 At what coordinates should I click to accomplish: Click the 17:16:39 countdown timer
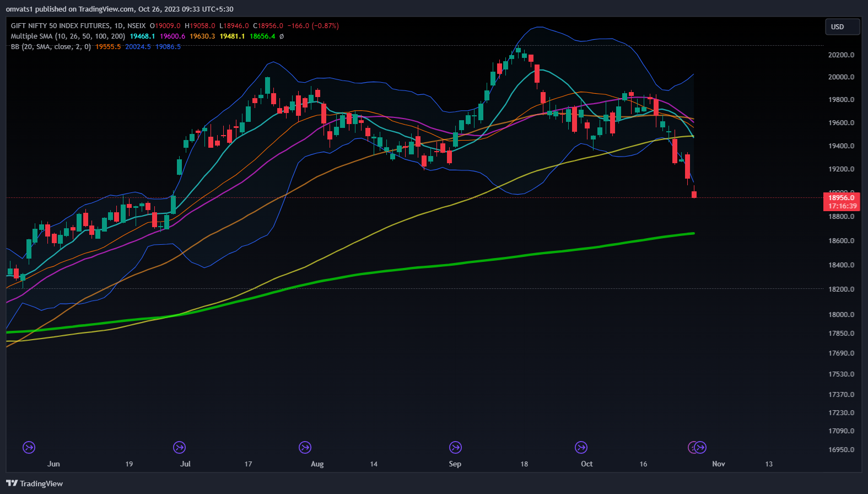(843, 206)
